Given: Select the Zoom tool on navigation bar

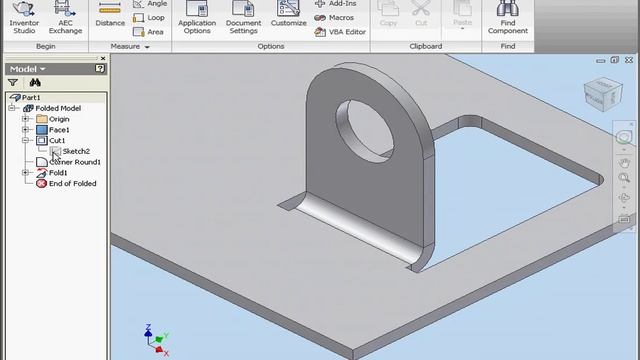Looking at the screenshot, I should 624,178.
